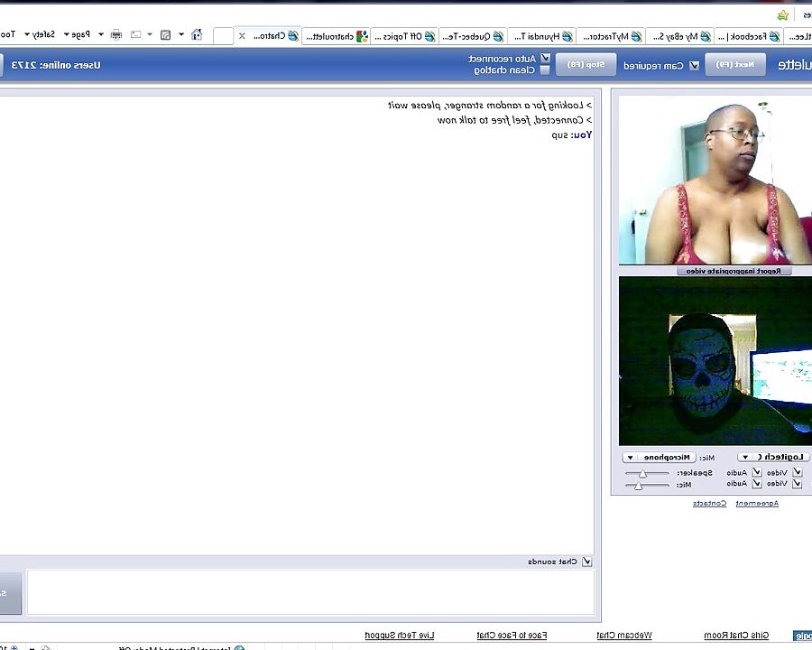Click your own webcam preview video
The image size is (812, 650).
tap(715, 361)
